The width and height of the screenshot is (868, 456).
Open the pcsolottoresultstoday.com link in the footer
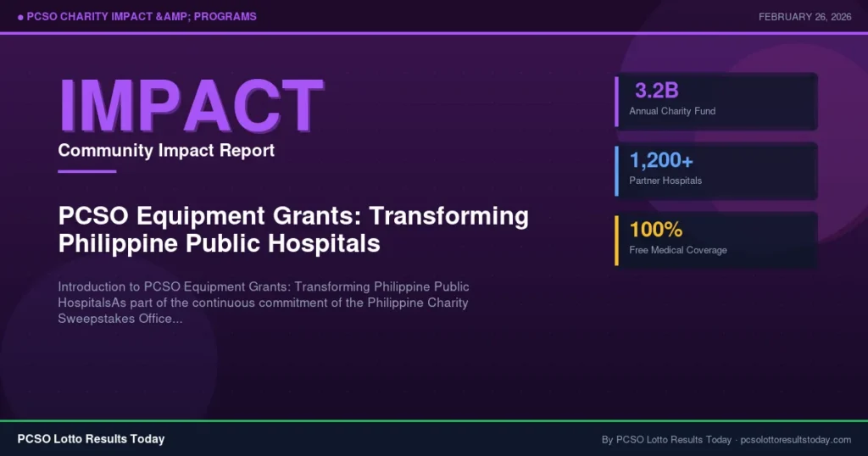[x=795, y=440]
